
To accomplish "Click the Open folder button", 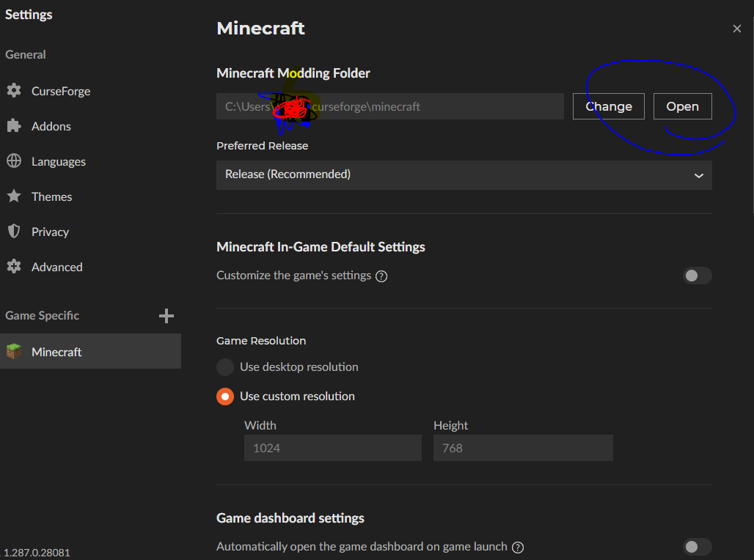I will tap(682, 106).
